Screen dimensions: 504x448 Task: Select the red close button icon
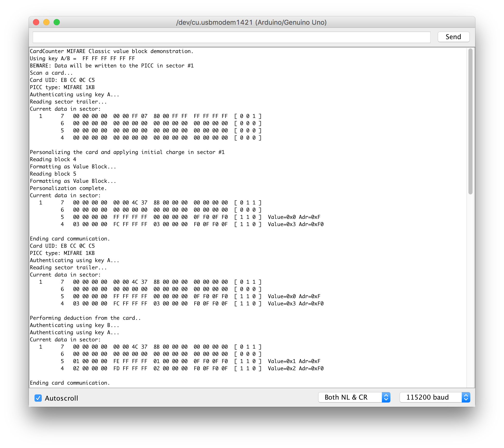click(x=36, y=22)
